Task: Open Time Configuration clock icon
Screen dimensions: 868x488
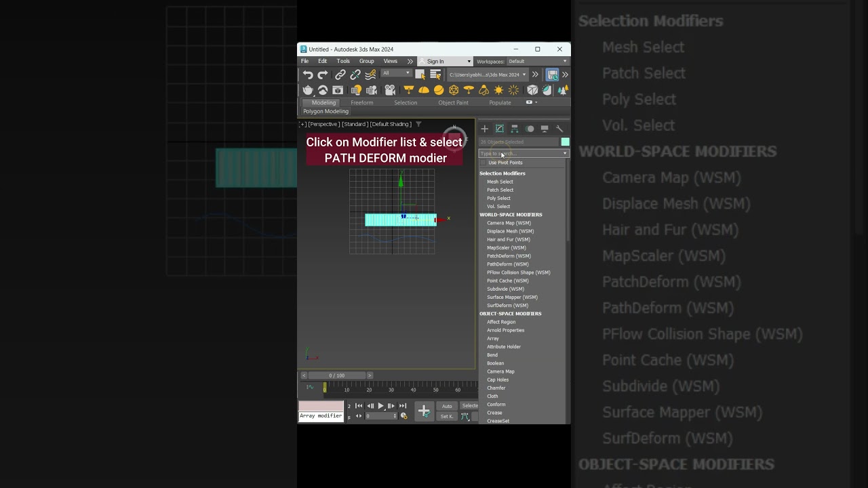Action: [404, 416]
